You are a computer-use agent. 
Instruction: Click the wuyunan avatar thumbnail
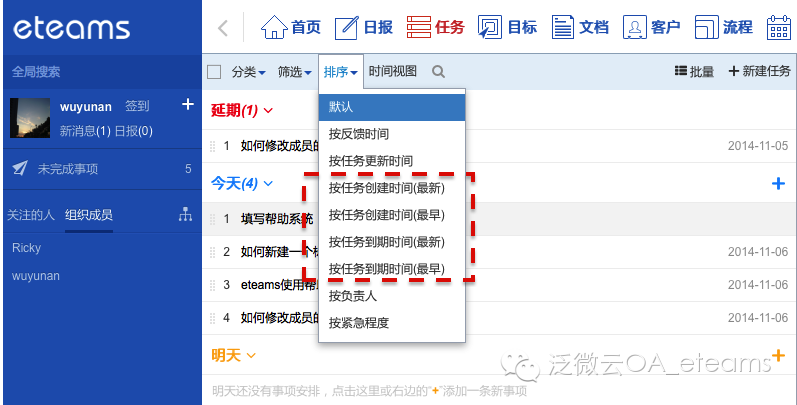pos(30,118)
